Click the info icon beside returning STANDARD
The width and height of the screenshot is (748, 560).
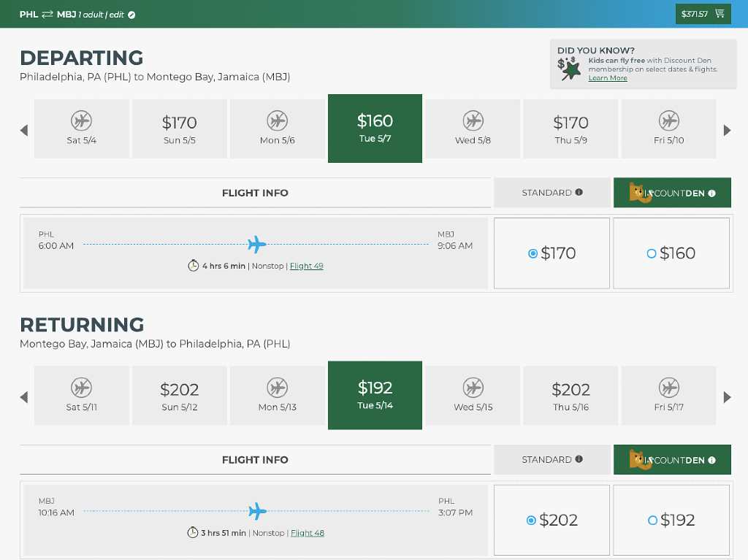579,459
